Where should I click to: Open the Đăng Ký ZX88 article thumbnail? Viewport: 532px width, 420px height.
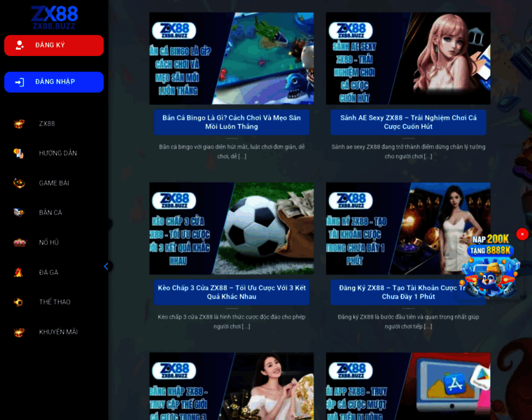[x=408, y=229]
